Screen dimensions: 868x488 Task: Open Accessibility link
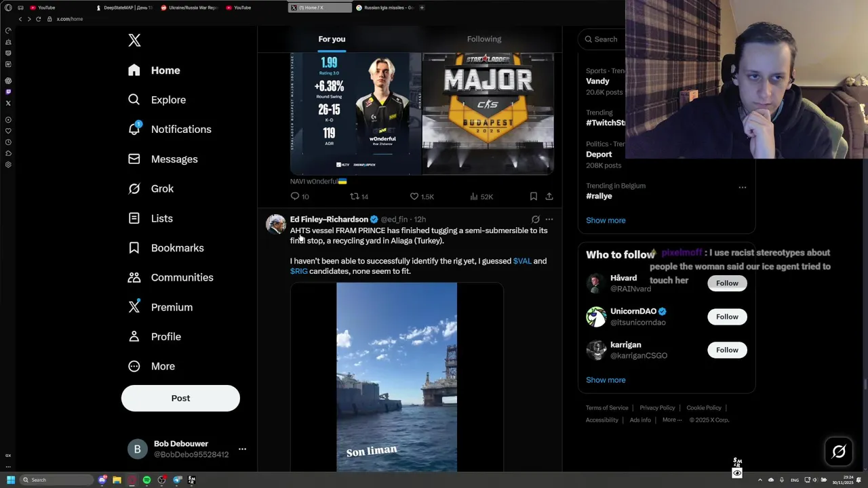602,420
